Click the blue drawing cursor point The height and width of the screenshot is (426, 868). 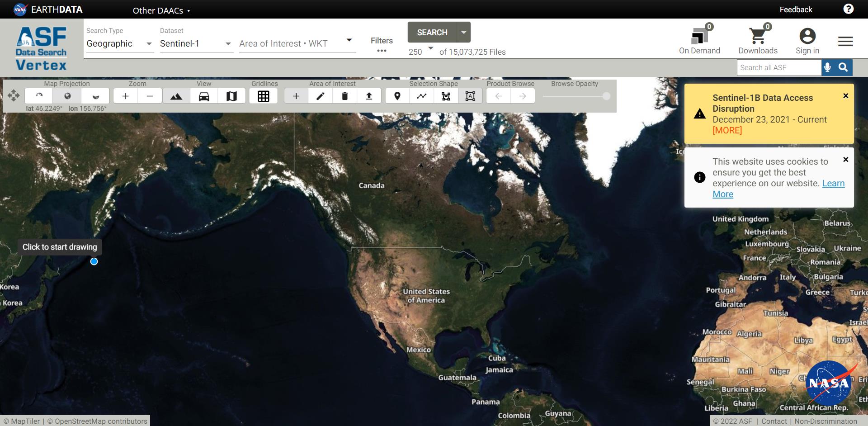(94, 261)
